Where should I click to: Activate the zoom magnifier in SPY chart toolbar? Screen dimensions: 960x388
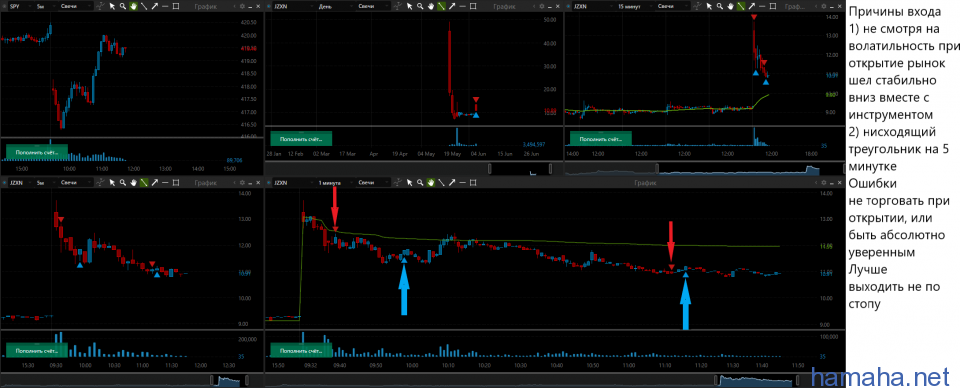[x=122, y=6]
